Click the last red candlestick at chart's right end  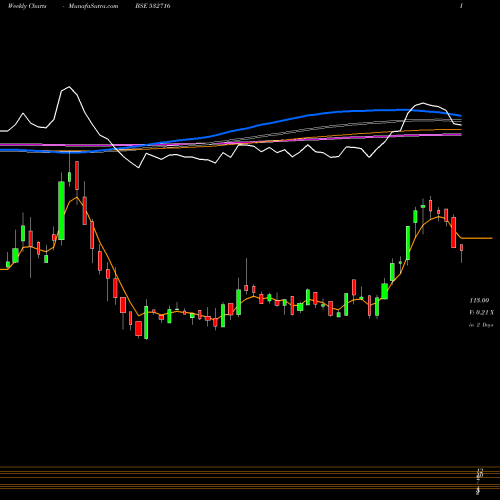(x=462, y=247)
